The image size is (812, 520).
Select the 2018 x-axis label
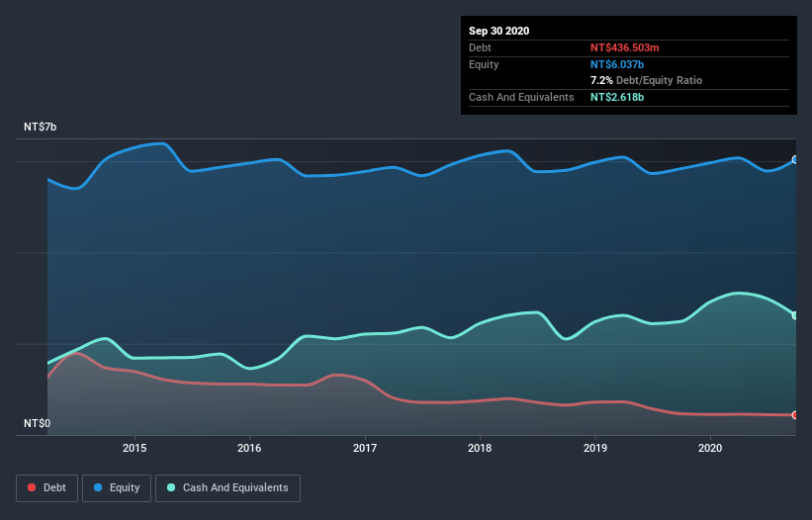coord(480,448)
